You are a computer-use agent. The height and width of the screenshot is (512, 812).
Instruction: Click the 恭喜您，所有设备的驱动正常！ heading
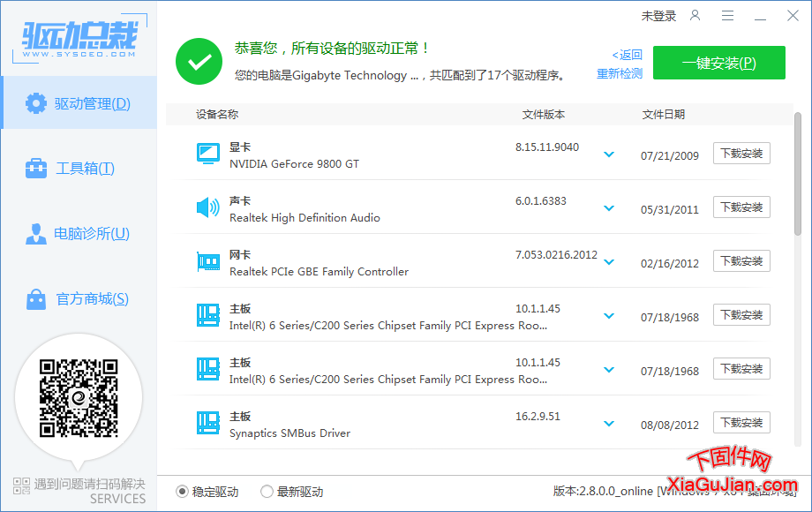click(x=333, y=49)
